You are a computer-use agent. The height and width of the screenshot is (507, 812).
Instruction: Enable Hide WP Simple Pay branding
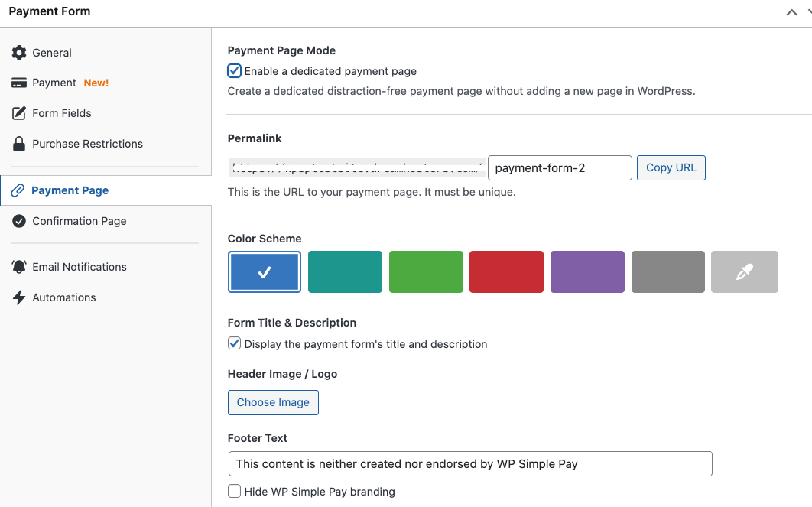coord(235,492)
